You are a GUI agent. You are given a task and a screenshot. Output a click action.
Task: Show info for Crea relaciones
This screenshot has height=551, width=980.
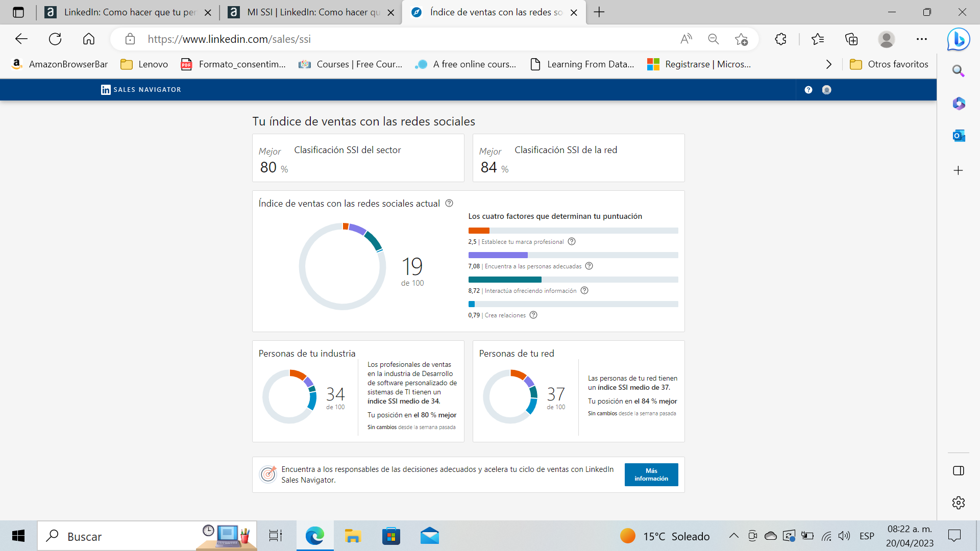533,315
